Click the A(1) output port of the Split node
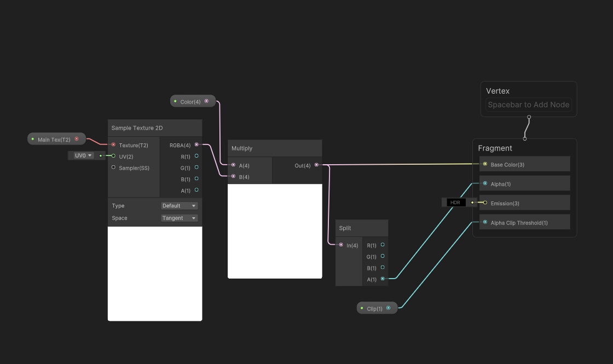613x364 pixels. 383,279
